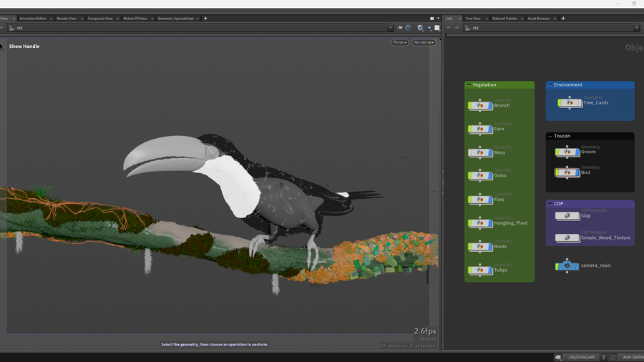
Task: Toggle the blue display flag on Fern node
Action: point(490,129)
